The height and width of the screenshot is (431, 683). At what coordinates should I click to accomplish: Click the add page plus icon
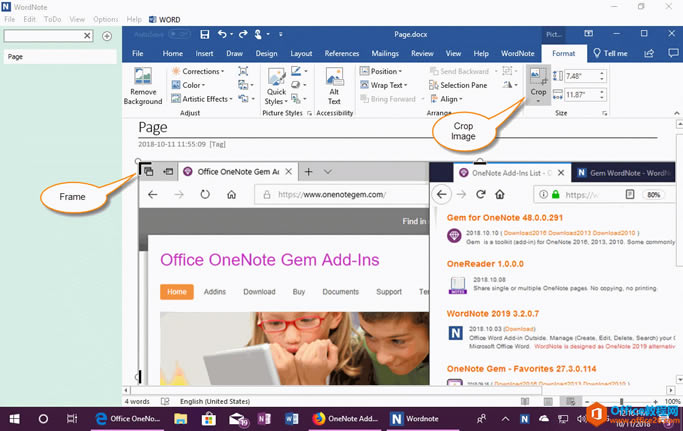click(x=107, y=36)
